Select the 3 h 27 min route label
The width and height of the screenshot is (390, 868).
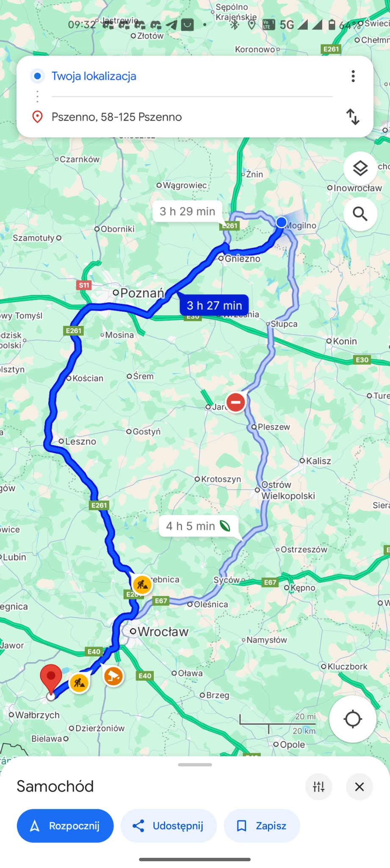click(214, 305)
